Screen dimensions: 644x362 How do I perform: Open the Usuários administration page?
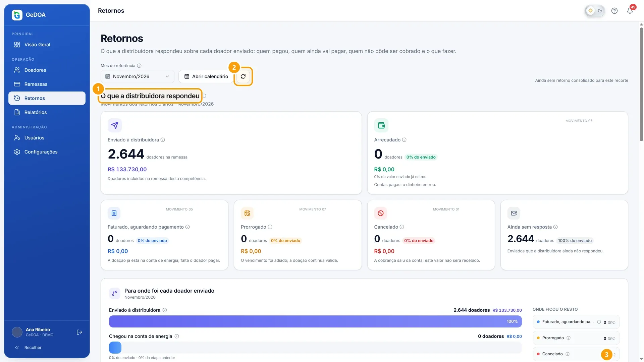(x=47, y=138)
